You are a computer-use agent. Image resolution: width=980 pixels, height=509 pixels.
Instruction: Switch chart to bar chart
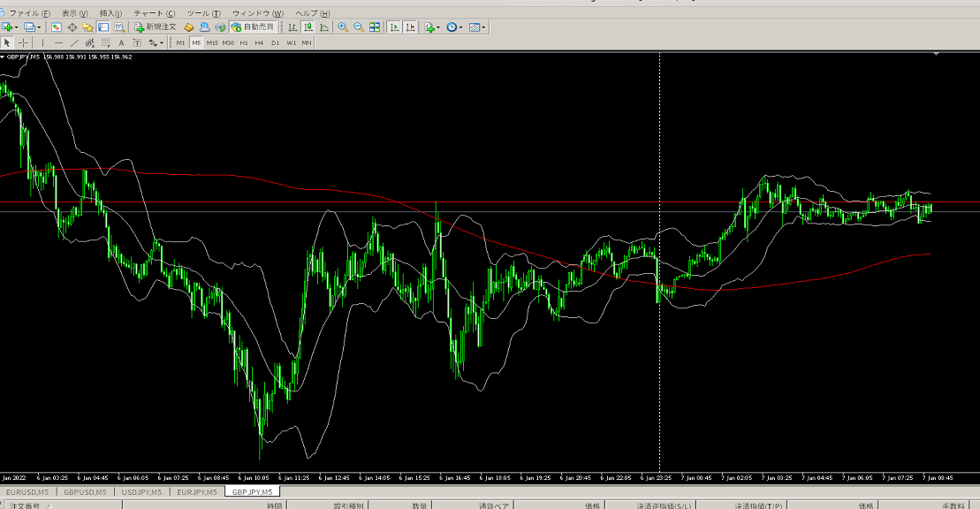click(x=292, y=27)
